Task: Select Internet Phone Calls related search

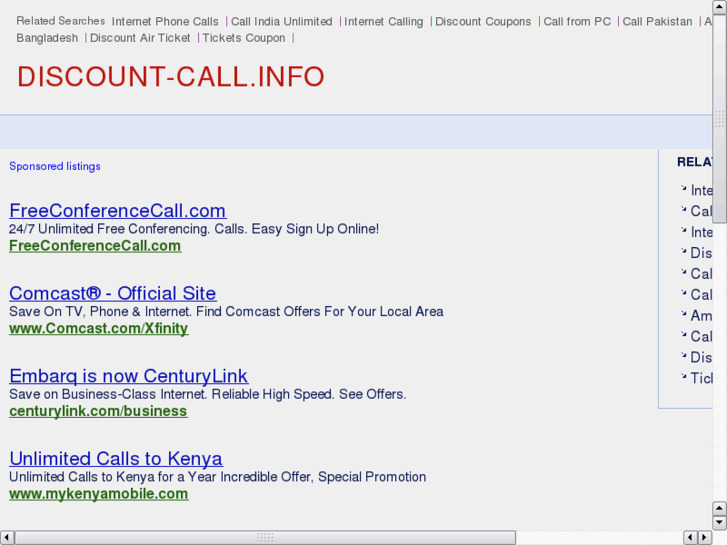Action: [x=165, y=21]
